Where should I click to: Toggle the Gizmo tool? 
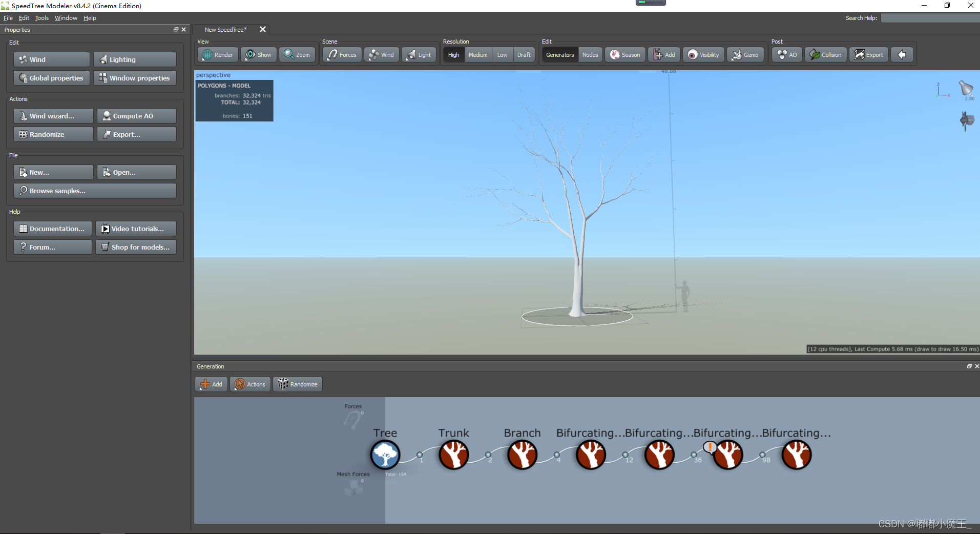tap(745, 55)
